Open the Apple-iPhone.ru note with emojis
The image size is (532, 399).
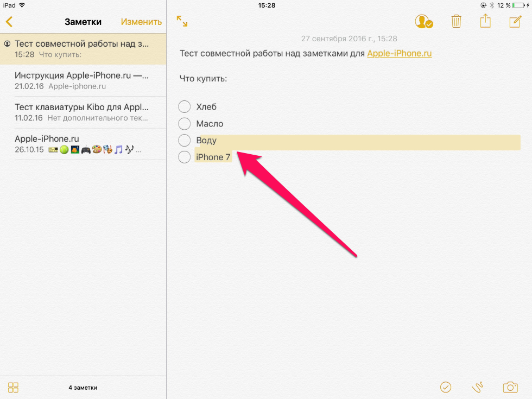(83, 144)
